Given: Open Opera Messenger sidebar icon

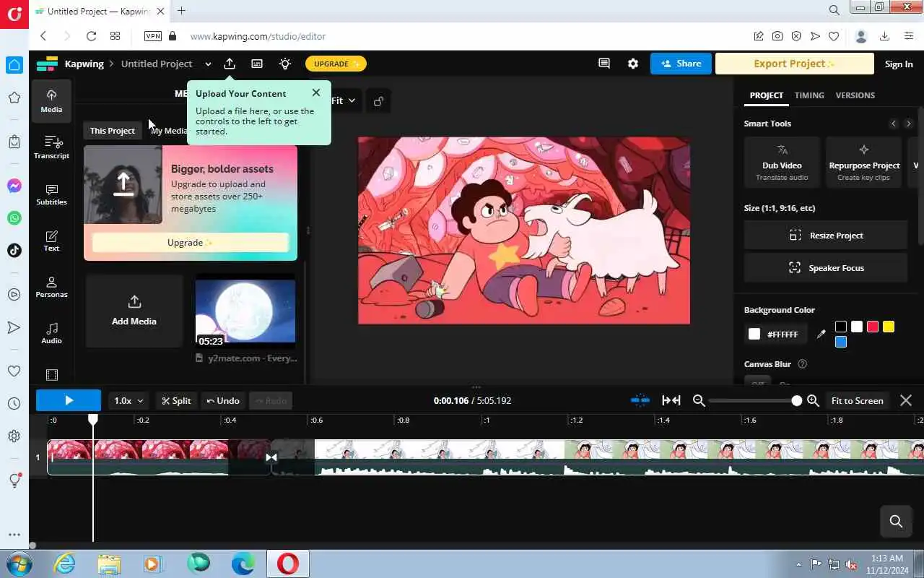Looking at the screenshot, I should 14,186.
